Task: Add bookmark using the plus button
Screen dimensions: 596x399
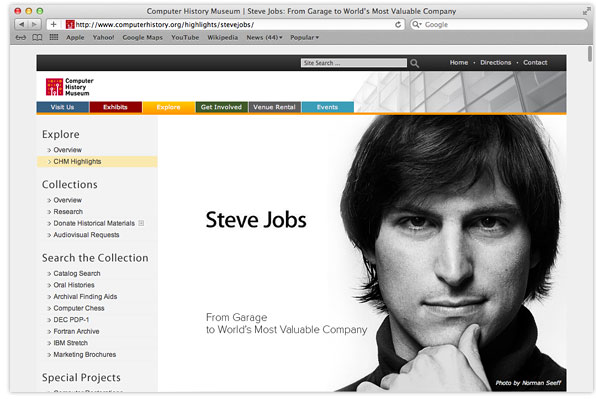Action: pos(54,24)
